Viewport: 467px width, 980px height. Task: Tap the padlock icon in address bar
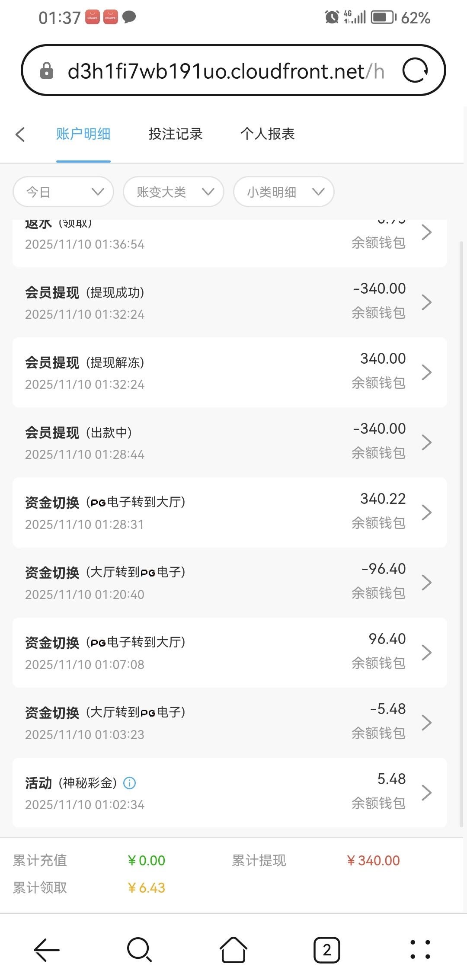click(47, 71)
